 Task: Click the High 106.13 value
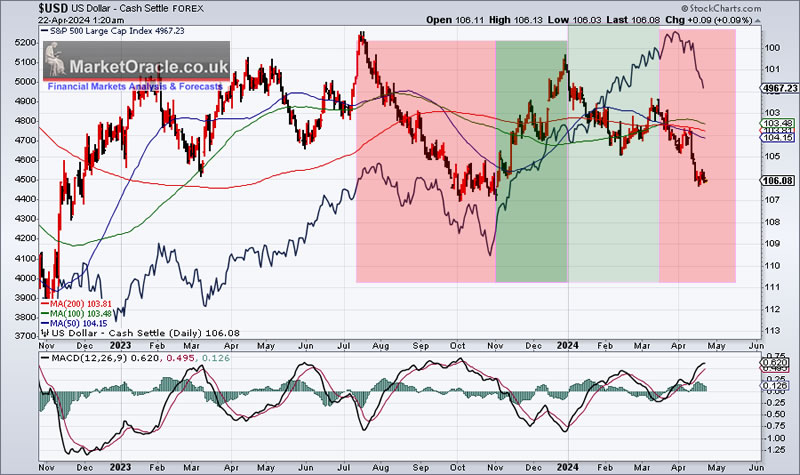click(x=516, y=20)
